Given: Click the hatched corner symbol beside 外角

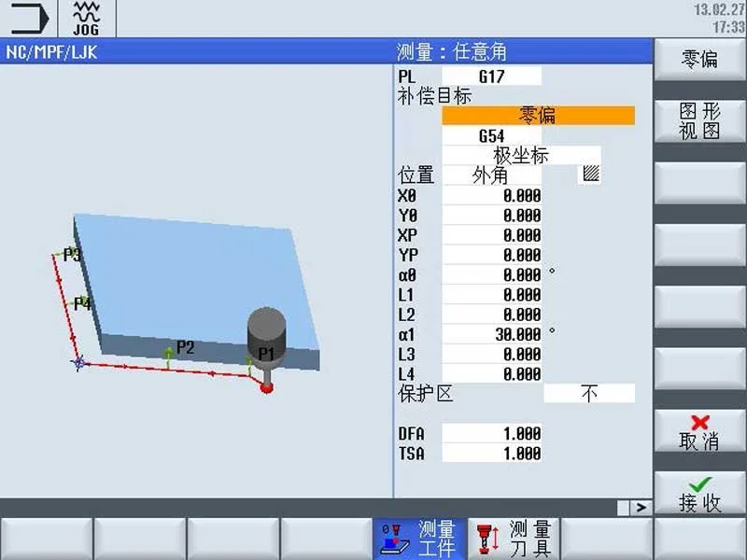Looking at the screenshot, I should click(x=591, y=175).
